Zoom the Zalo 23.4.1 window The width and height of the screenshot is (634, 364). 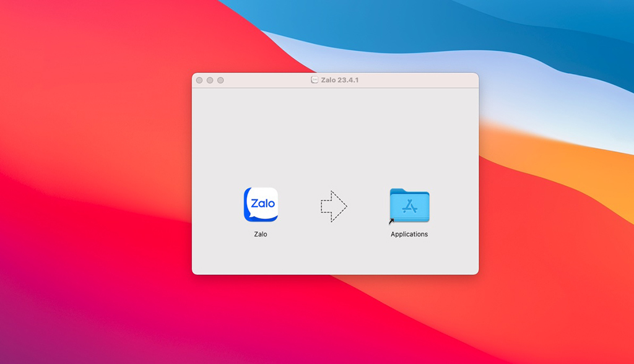(x=220, y=80)
